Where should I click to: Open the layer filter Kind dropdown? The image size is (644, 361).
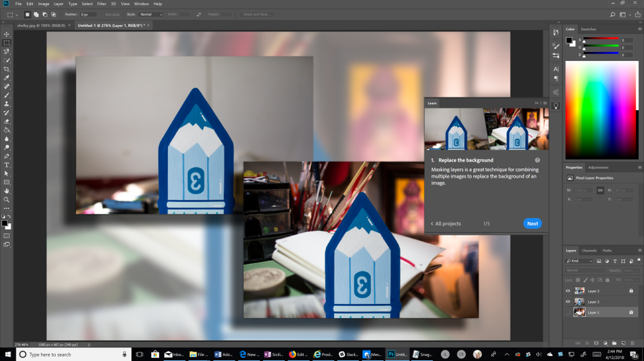pyautogui.click(x=579, y=261)
